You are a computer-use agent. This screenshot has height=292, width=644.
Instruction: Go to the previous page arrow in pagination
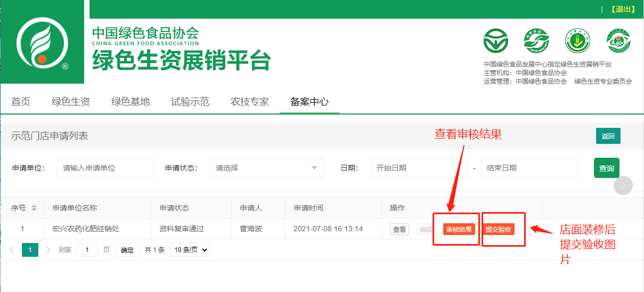pyautogui.click(x=12, y=249)
